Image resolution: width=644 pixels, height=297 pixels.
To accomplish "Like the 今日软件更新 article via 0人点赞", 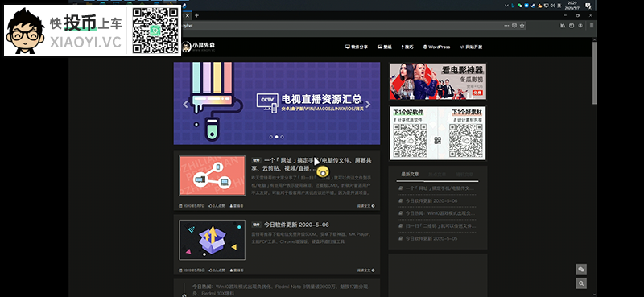I will click(217, 270).
